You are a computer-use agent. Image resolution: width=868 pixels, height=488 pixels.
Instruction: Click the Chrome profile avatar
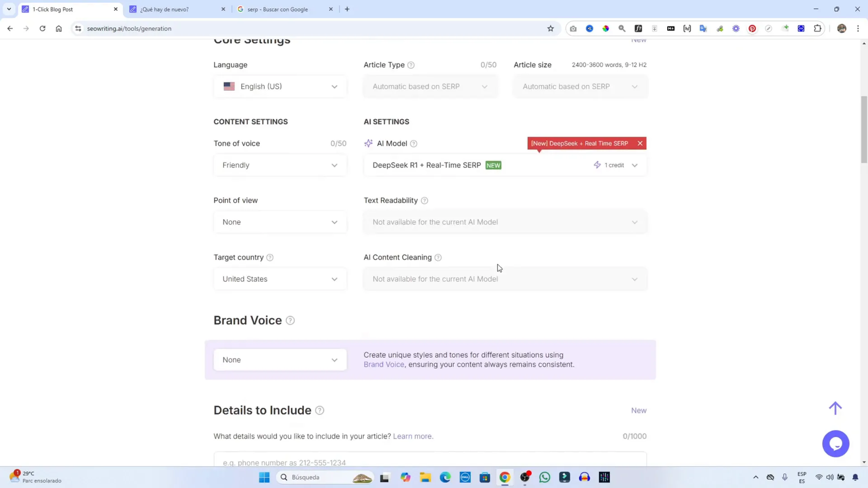click(841, 28)
